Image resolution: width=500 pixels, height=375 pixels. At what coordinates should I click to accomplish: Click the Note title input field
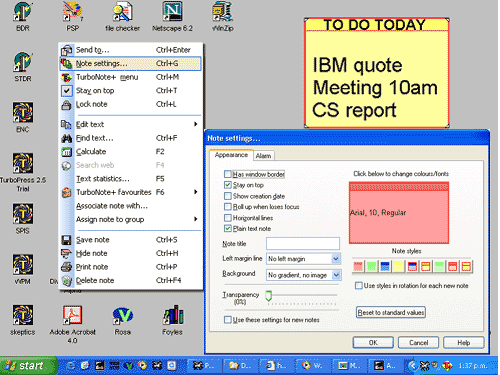pyautogui.click(x=303, y=244)
